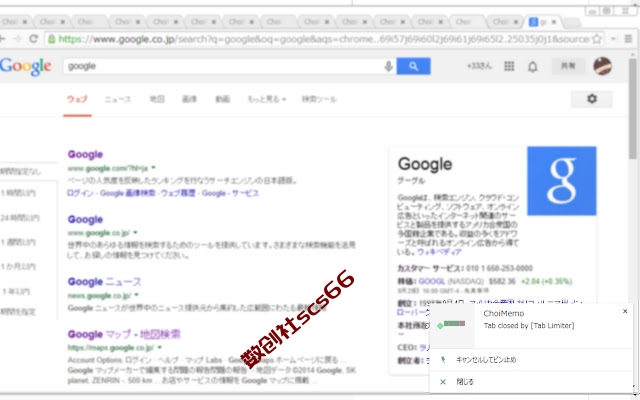Go forward with the arrow button
Screen dimensions: 640x400
[17, 39]
